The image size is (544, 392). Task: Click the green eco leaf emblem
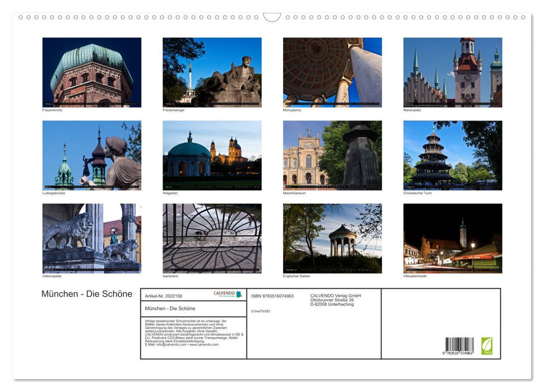pyautogui.click(x=487, y=346)
